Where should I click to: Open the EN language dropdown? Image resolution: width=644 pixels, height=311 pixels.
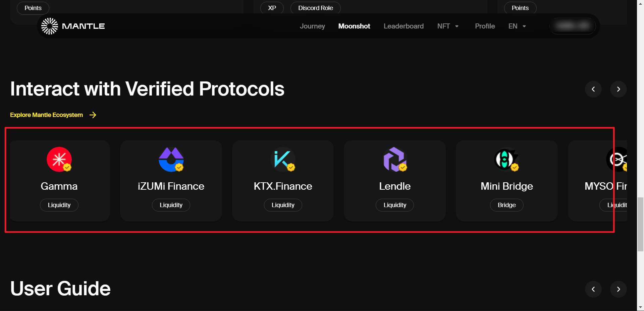tap(517, 26)
